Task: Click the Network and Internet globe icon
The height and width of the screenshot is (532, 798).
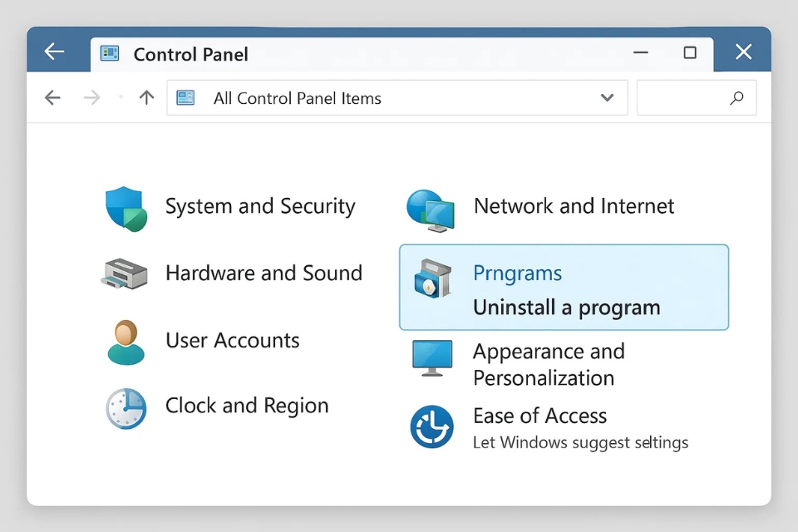Action: [430, 209]
